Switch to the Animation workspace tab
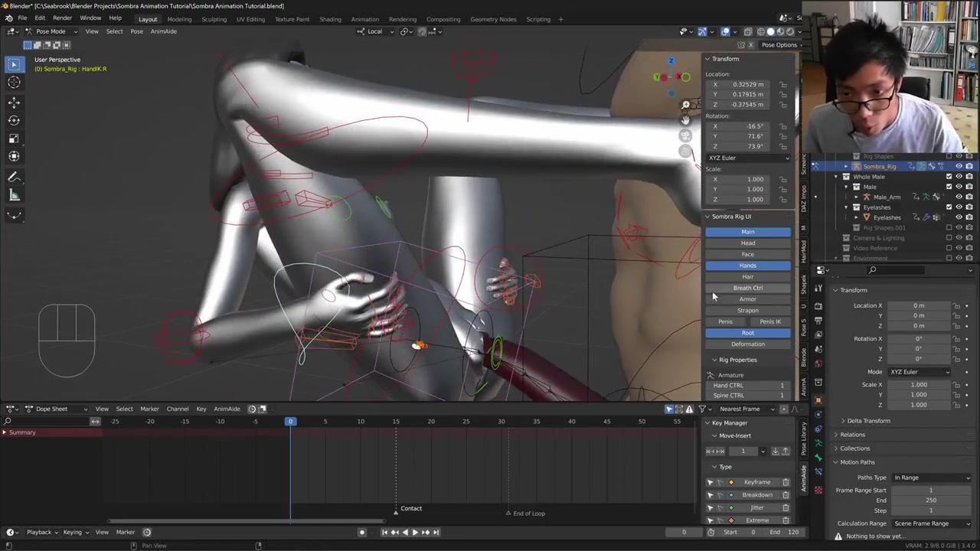This screenshot has height=551, width=980. [364, 19]
